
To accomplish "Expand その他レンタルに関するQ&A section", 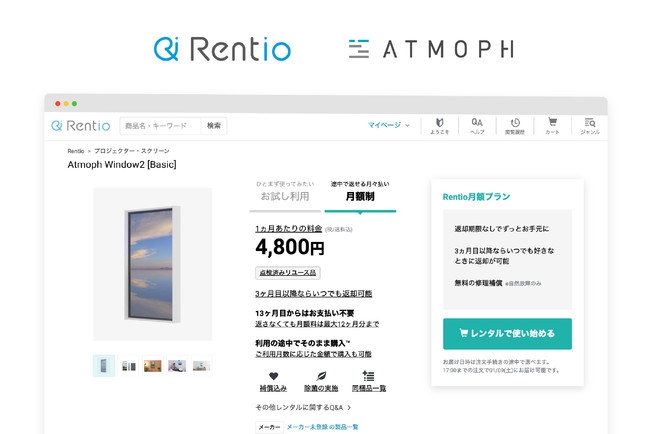I will [303, 407].
